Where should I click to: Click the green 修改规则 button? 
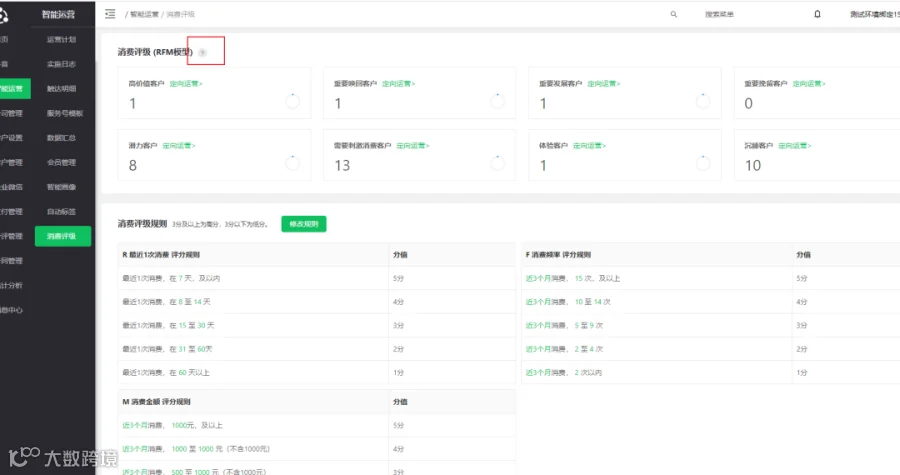point(304,224)
